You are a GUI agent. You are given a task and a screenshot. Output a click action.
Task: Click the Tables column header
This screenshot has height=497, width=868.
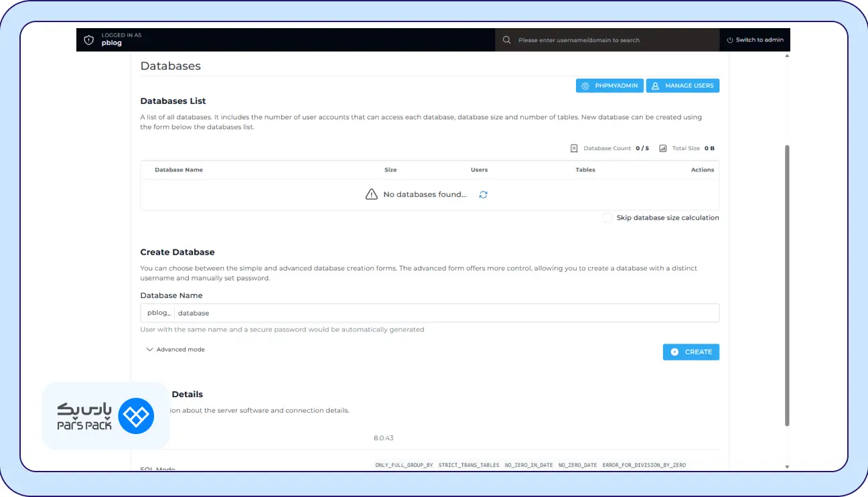click(x=585, y=170)
